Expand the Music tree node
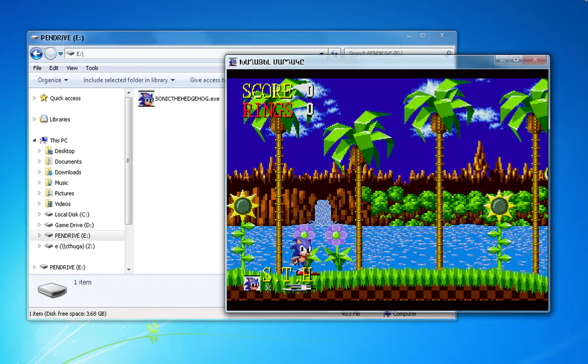 (x=39, y=182)
